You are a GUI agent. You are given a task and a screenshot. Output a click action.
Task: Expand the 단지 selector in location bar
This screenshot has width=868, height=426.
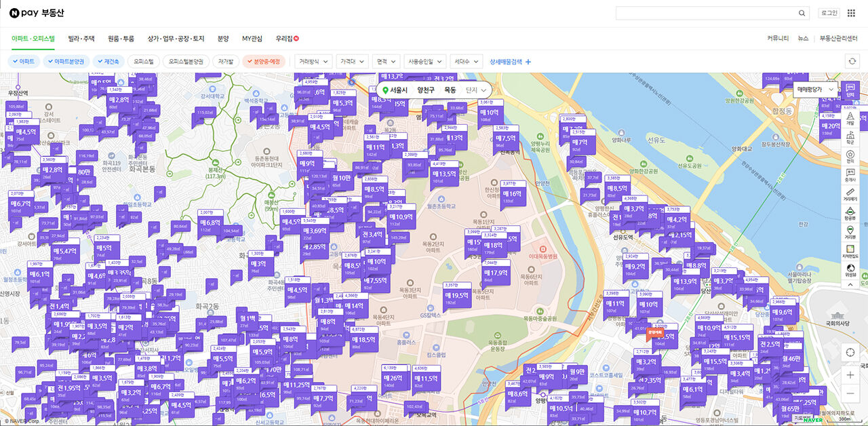475,90
